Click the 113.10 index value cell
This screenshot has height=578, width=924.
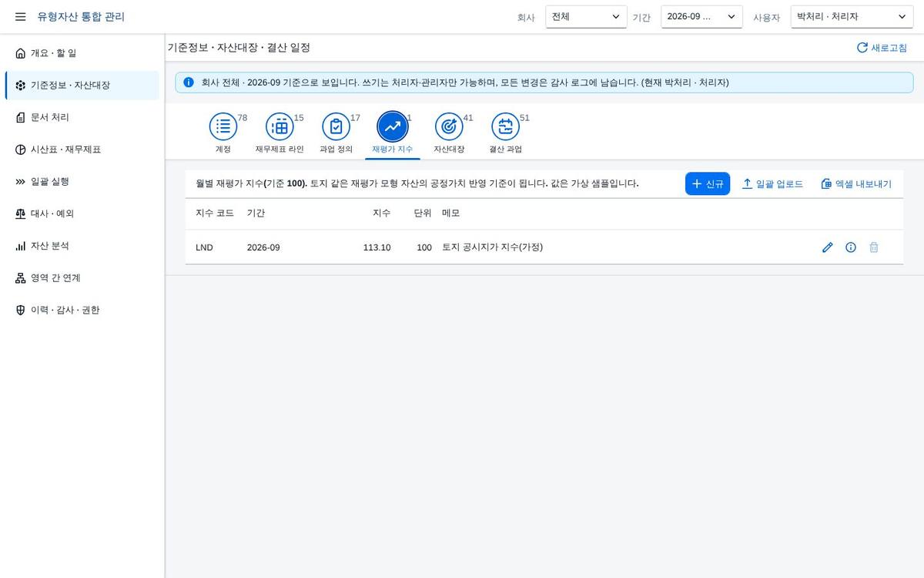tap(377, 247)
